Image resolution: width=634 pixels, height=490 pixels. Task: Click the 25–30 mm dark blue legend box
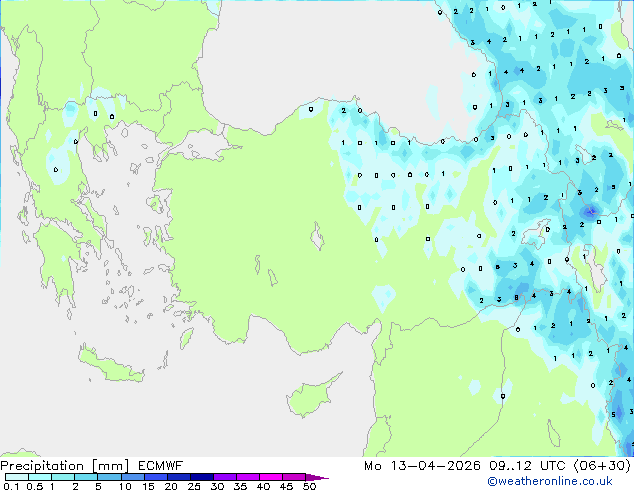[201, 477]
